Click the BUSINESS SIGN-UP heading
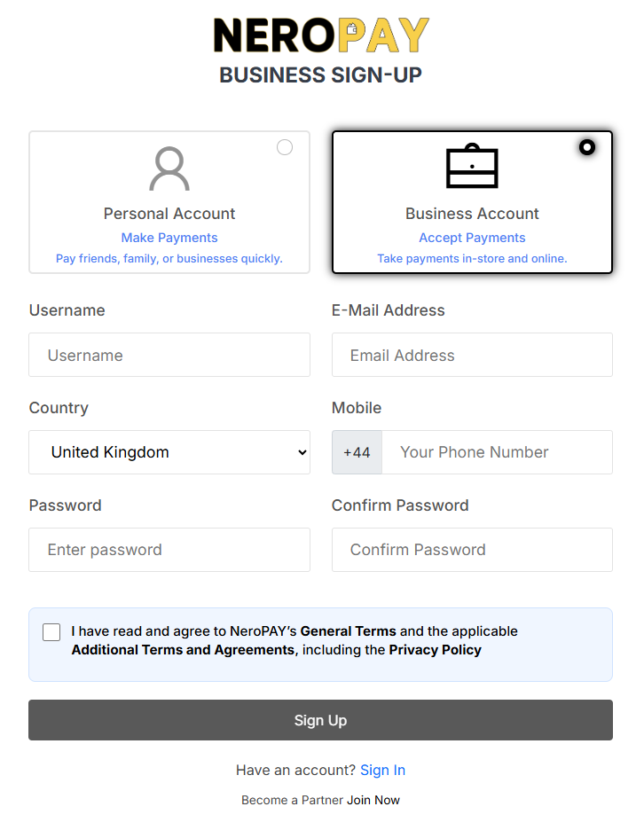 pos(320,75)
